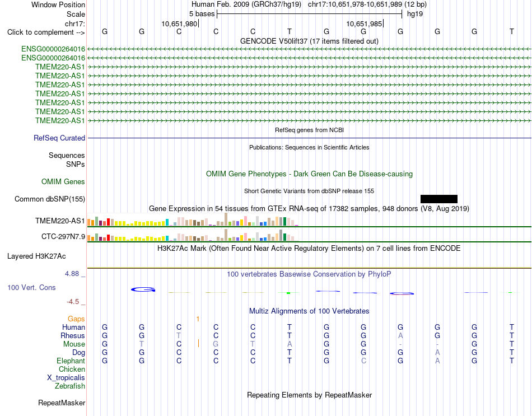Select the Elephant species row label
532x416 pixels.
click(x=71, y=361)
